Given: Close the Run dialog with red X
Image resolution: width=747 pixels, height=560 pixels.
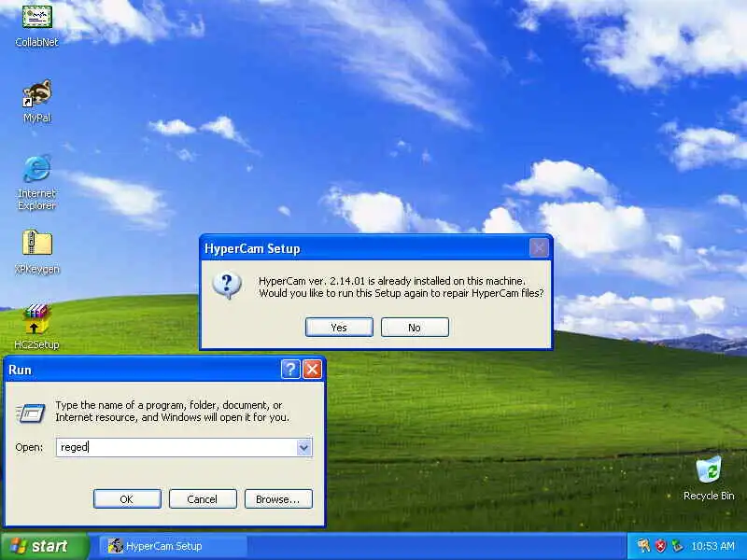Looking at the screenshot, I should pyautogui.click(x=313, y=369).
